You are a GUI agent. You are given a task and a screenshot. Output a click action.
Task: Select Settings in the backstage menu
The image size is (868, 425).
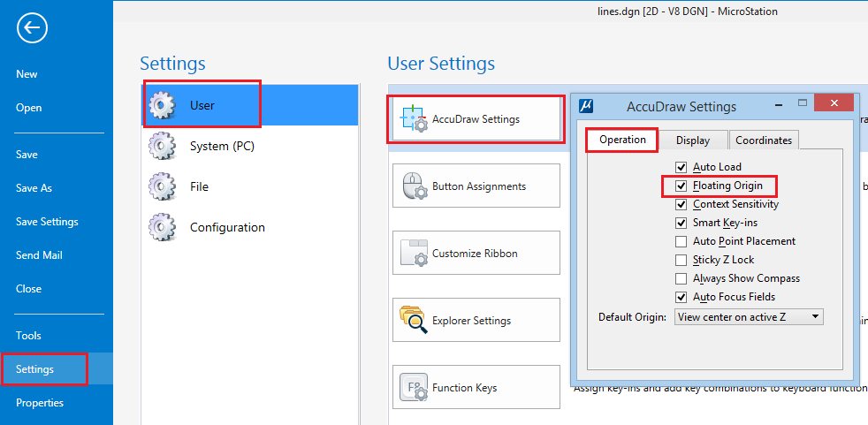[57, 369]
